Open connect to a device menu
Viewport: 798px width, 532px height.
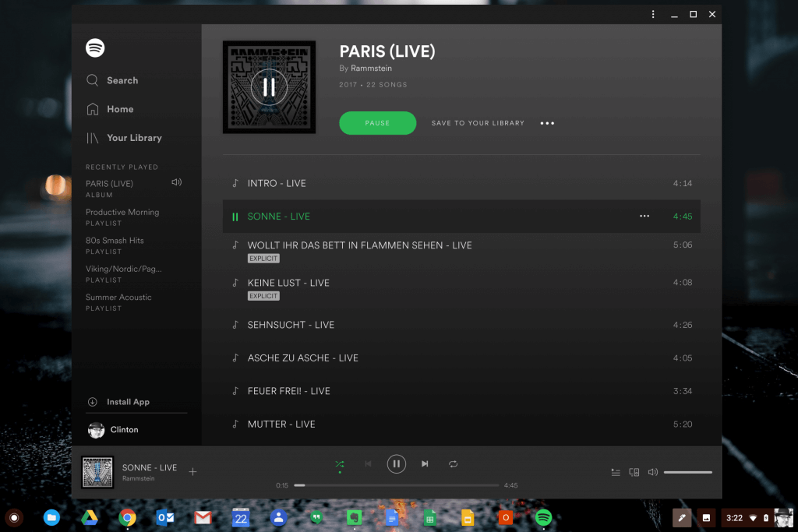click(634, 472)
